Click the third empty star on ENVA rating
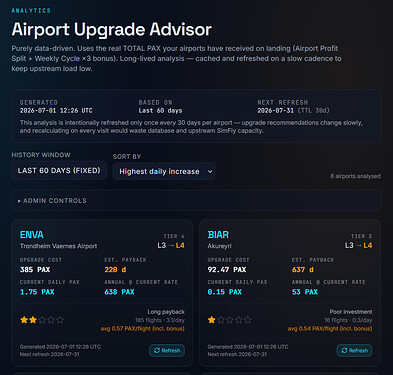Screen dimensions: 393x375 coord(42,320)
